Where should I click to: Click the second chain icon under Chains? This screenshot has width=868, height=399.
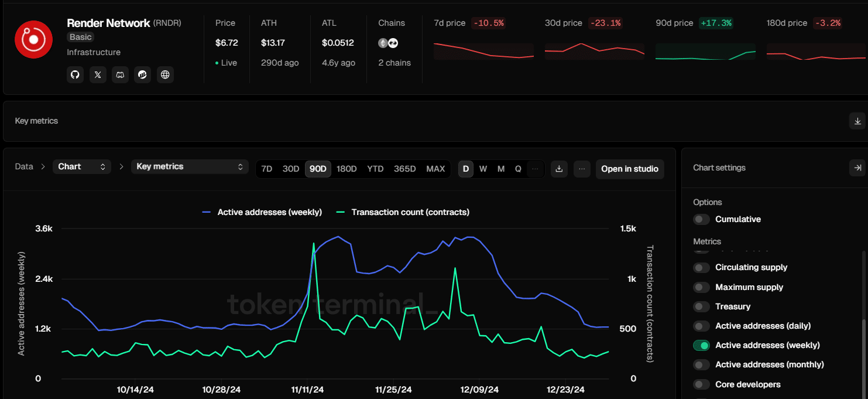[x=393, y=43]
